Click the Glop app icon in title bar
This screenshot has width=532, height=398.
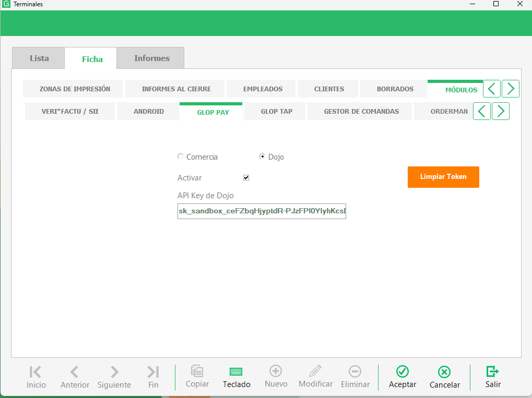tap(6, 4)
